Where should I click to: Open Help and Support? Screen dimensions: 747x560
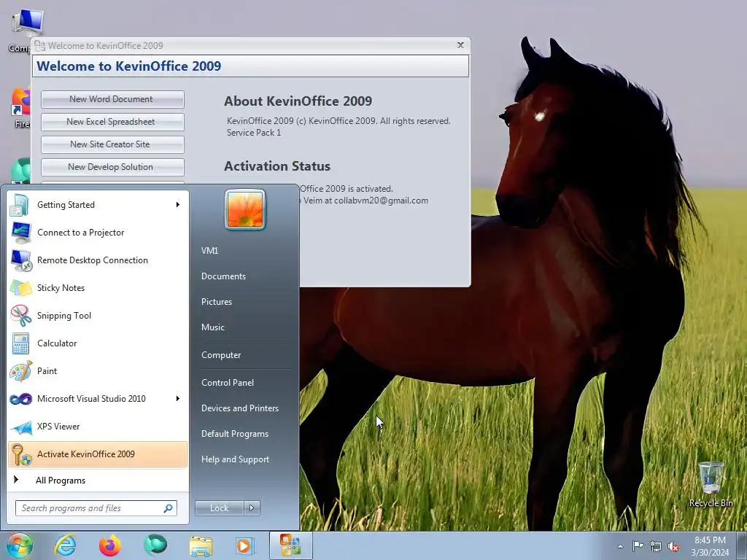point(235,459)
